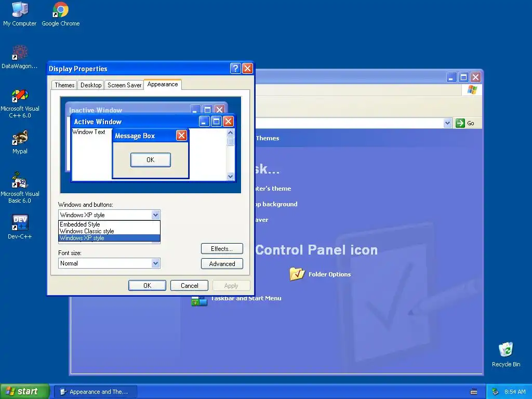Click the Window Text preview area
Image resolution: width=532 pixels, height=399 pixels.
click(x=88, y=132)
